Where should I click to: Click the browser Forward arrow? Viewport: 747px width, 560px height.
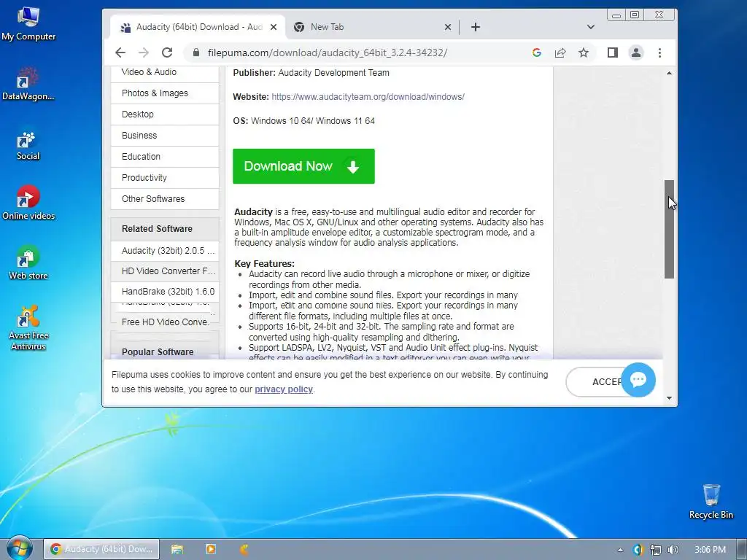[144, 52]
